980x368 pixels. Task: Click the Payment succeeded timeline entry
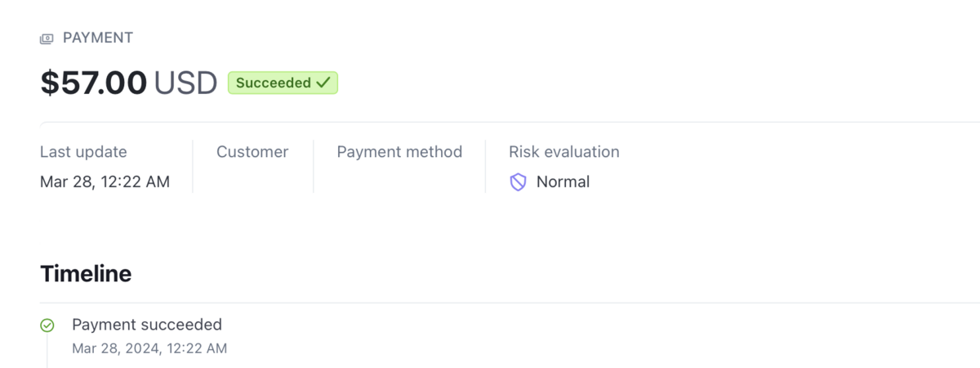(147, 325)
